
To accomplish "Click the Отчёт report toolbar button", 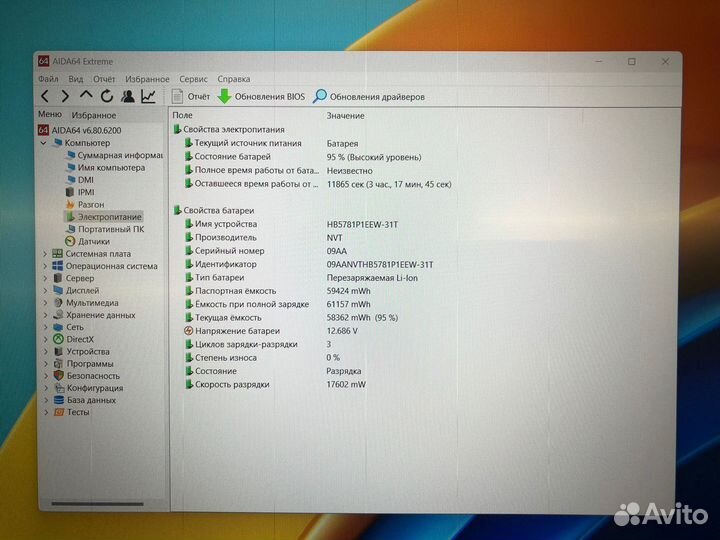I will pos(190,97).
